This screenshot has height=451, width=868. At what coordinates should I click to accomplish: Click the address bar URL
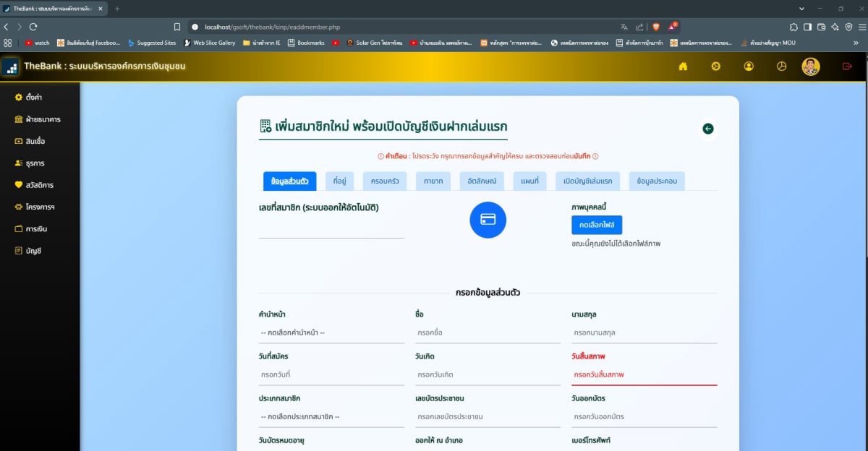tap(272, 27)
